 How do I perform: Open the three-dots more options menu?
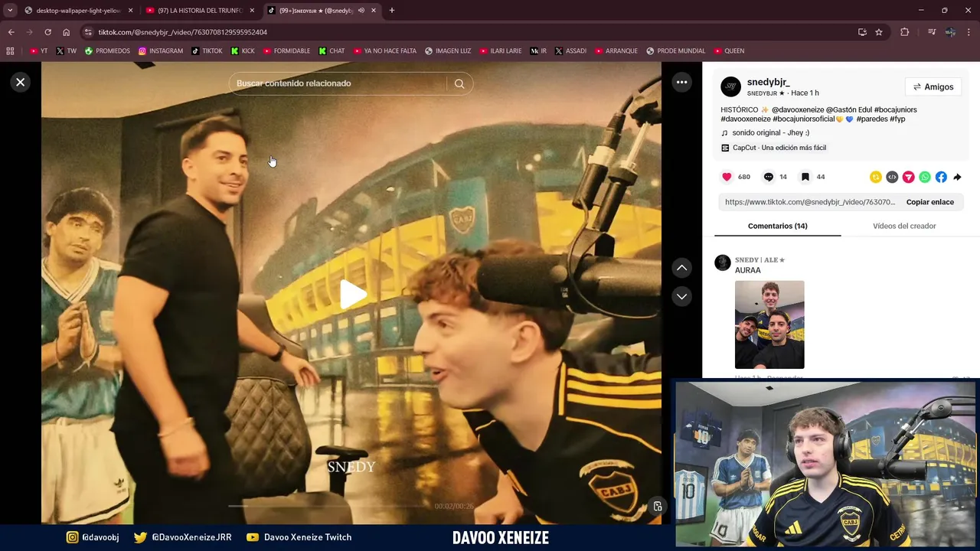pyautogui.click(x=681, y=82)
